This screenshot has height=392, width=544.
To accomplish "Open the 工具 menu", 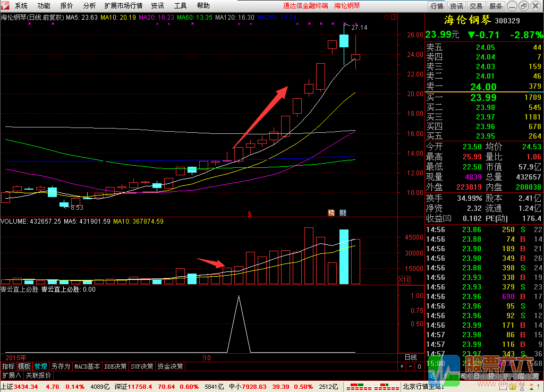I will click(181, 6).
